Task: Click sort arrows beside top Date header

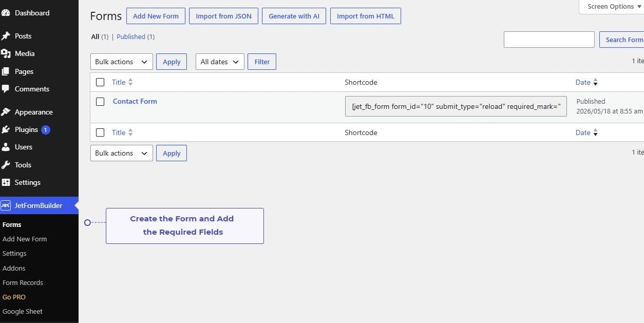Action: pyautogui.click(x=596, y=82)
